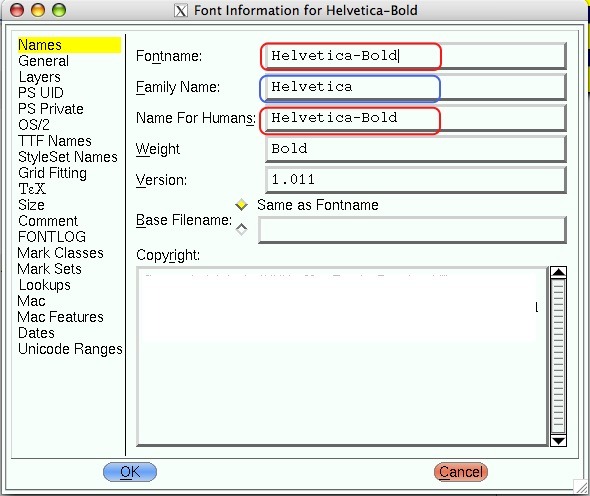Confirm changes with the OK button

(x=130, y=472)
